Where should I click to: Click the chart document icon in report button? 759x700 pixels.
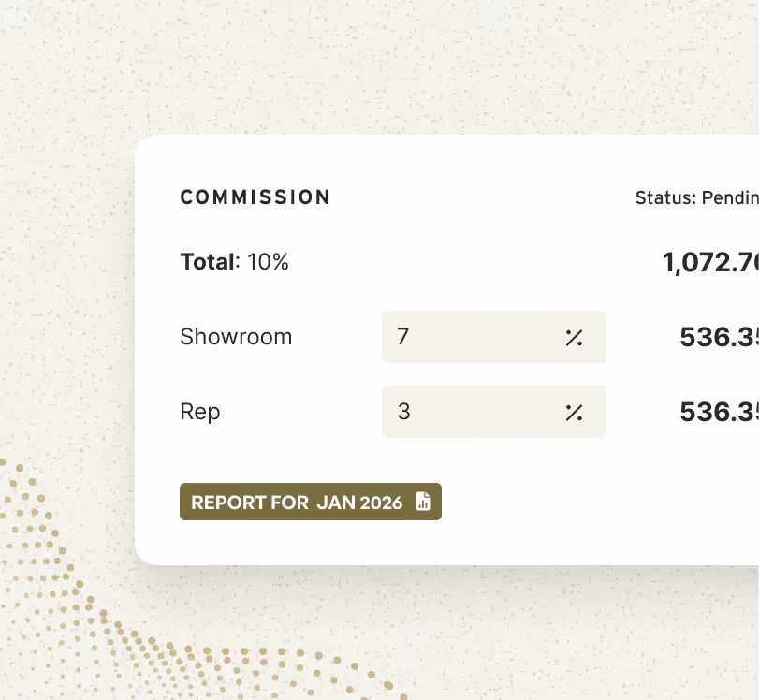point(423,502)
